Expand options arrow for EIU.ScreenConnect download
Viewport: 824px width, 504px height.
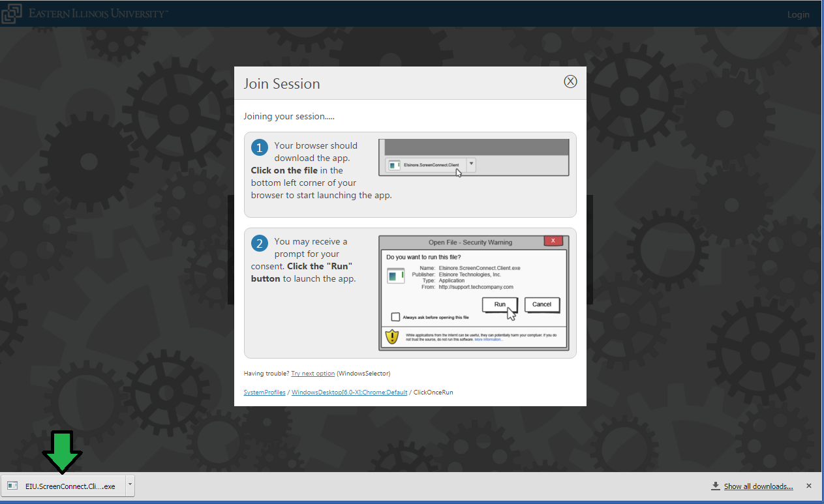coord(130,486)
